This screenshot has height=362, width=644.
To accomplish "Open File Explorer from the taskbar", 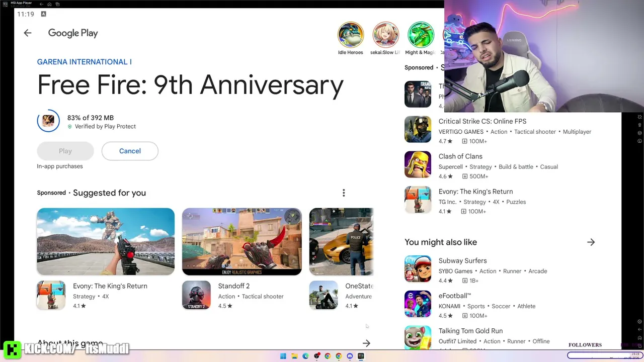I will click(x=294, y=356).
